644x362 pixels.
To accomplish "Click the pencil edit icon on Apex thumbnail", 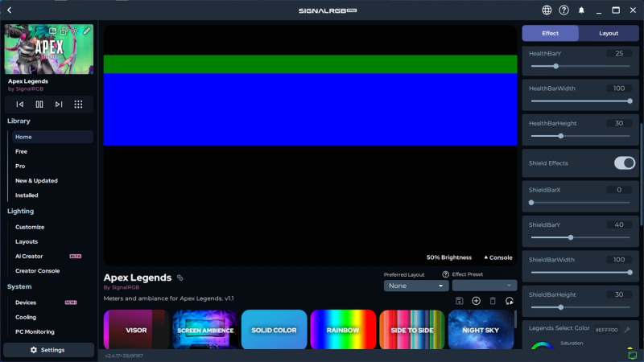I will click(85, 31).
